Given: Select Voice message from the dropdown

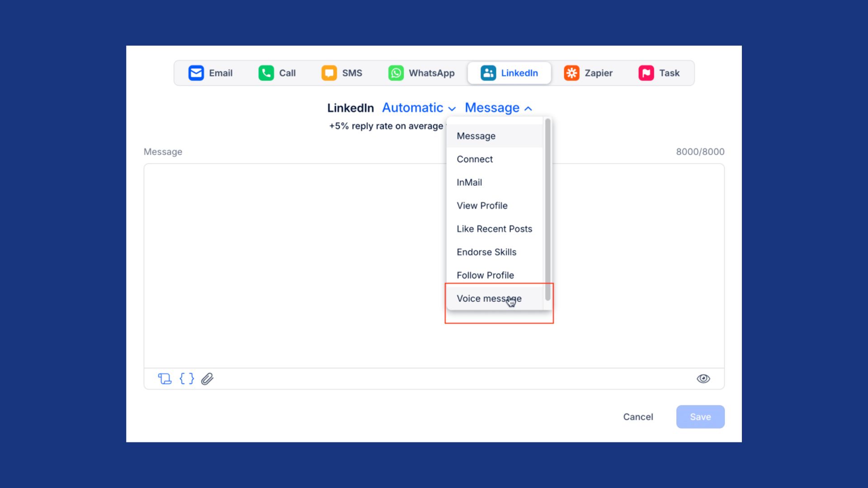Looking at the screenshot, I should [489, 298].
